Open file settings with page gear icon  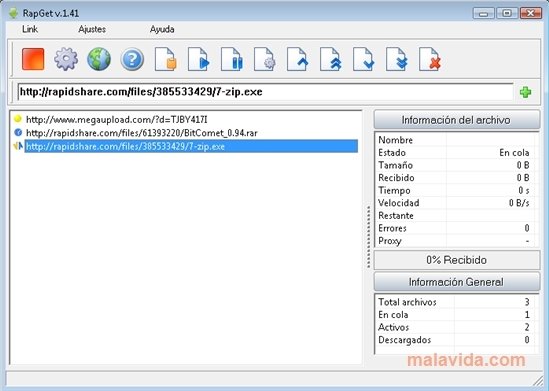tap(265, 59)
